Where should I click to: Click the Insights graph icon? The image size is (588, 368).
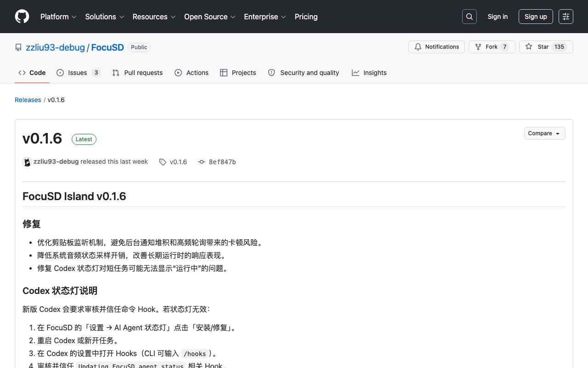coord(356,73)
